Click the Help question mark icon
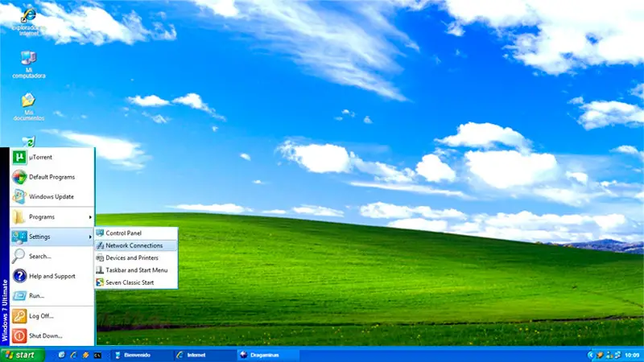The image size is (644, 362). click(19, 276)
